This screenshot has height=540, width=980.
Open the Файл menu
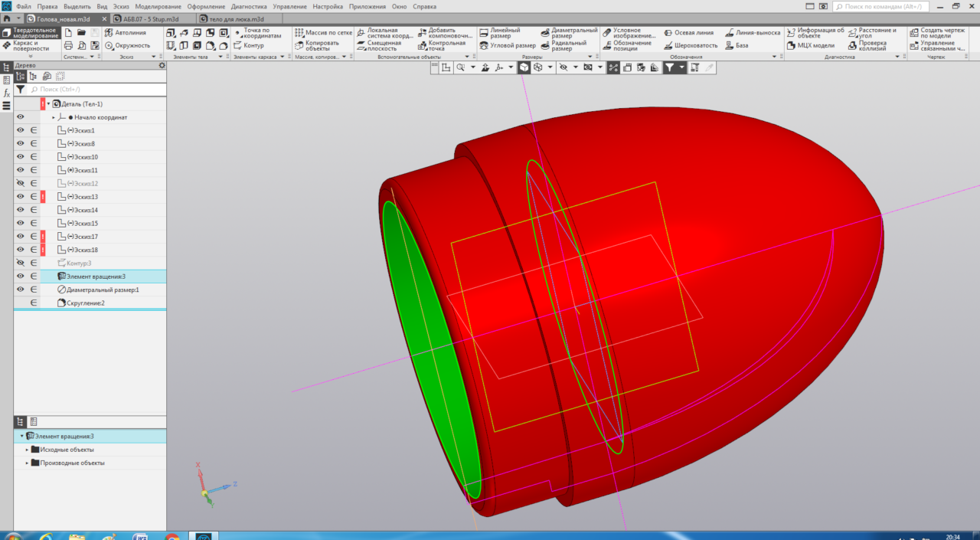click(x=23, y=6)
